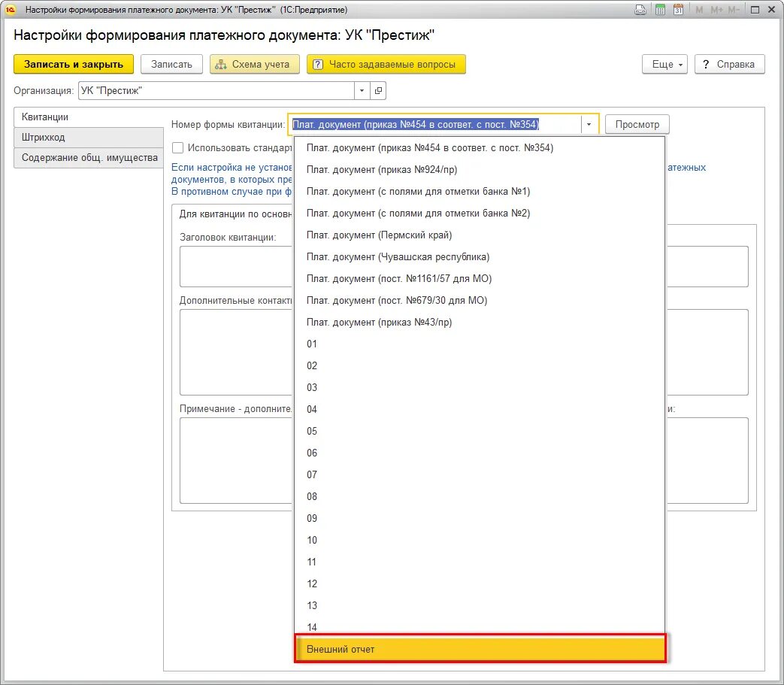Choose 'Плат. документ (приказ №924/пр)' option

480,169
